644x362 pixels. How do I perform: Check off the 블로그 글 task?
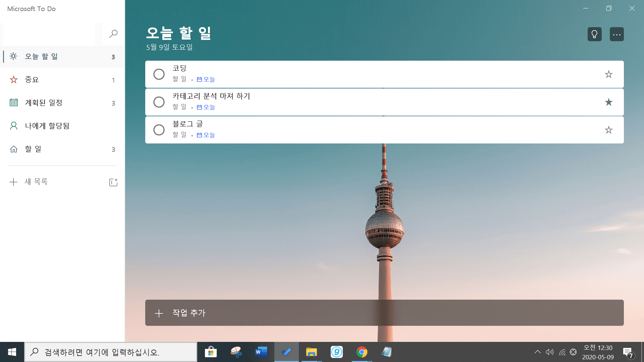159,130
